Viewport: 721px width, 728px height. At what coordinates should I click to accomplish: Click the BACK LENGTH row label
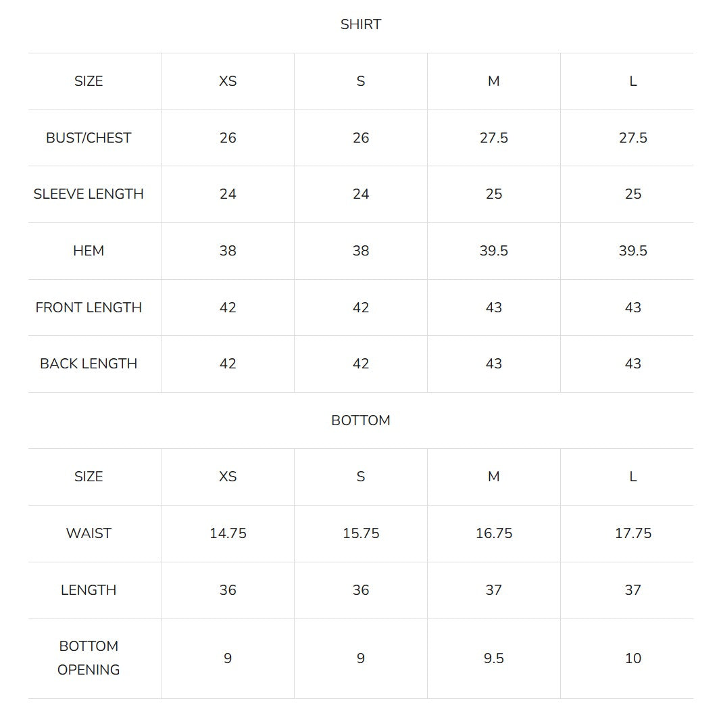coord(89,364)
